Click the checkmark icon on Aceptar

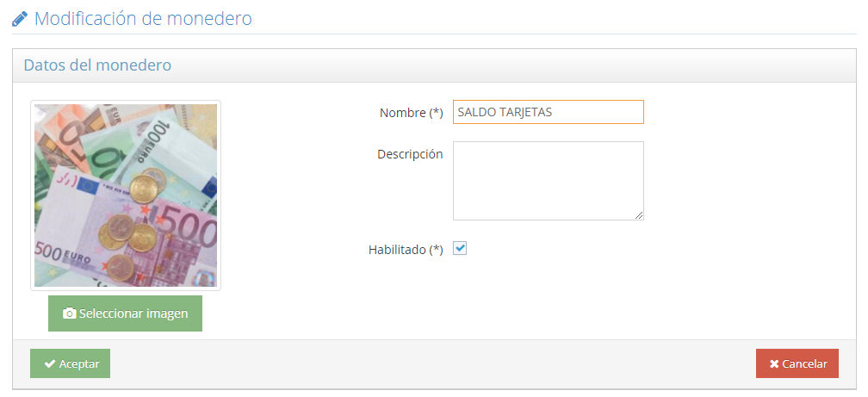(50, 364)
